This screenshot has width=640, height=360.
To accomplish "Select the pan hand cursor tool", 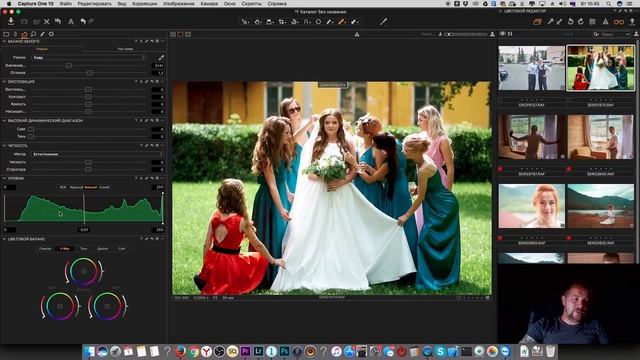I will pyautogui.click(x=258, y=22).
